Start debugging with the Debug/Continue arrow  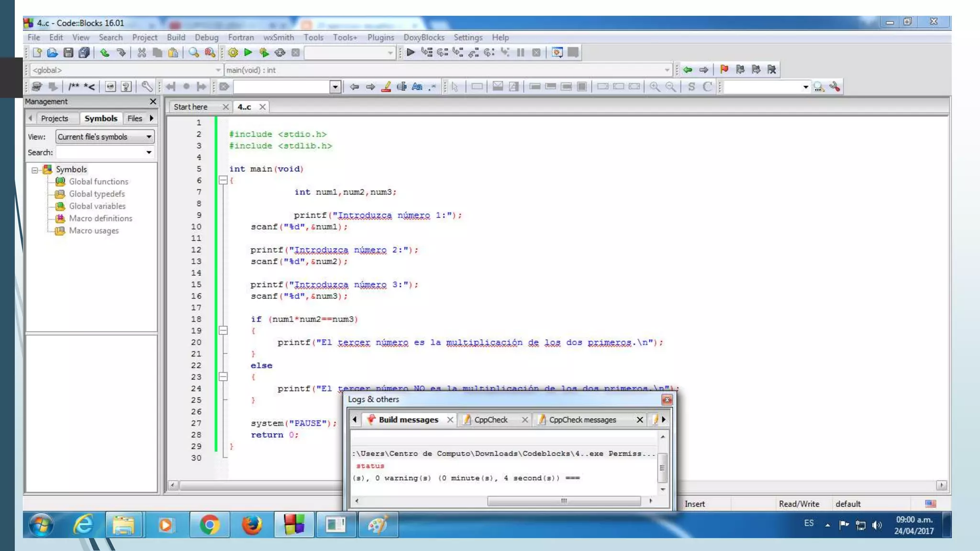[x=410, y=53]
